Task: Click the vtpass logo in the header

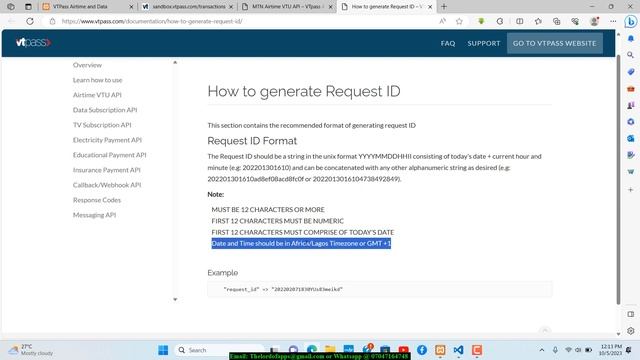Action: pos(33,42)
